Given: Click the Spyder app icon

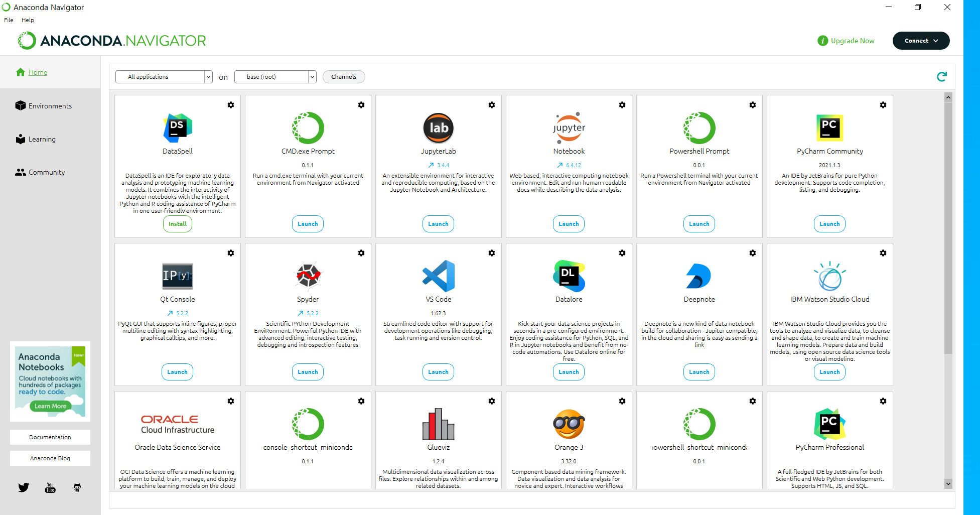Looking at the screenshot, I should click(308, 276).
